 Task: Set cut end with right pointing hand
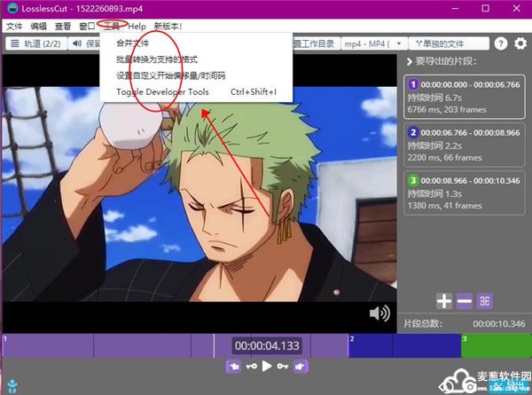coord(300,366)
